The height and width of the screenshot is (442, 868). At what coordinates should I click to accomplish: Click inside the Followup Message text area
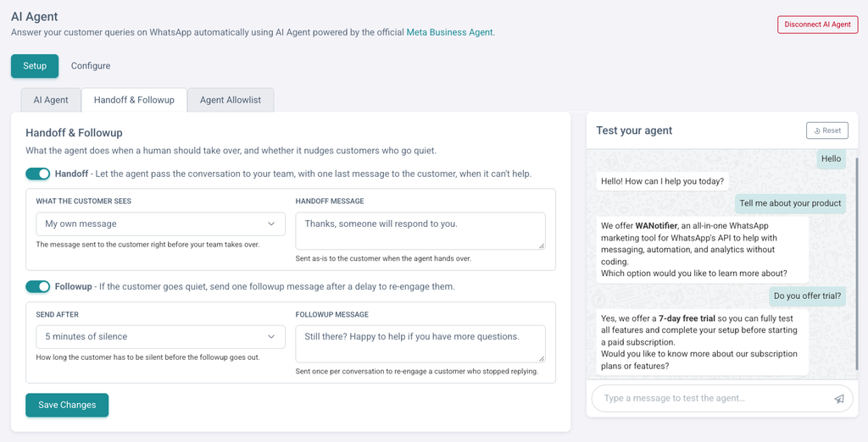pyautogui.click(x=420, y=344)
